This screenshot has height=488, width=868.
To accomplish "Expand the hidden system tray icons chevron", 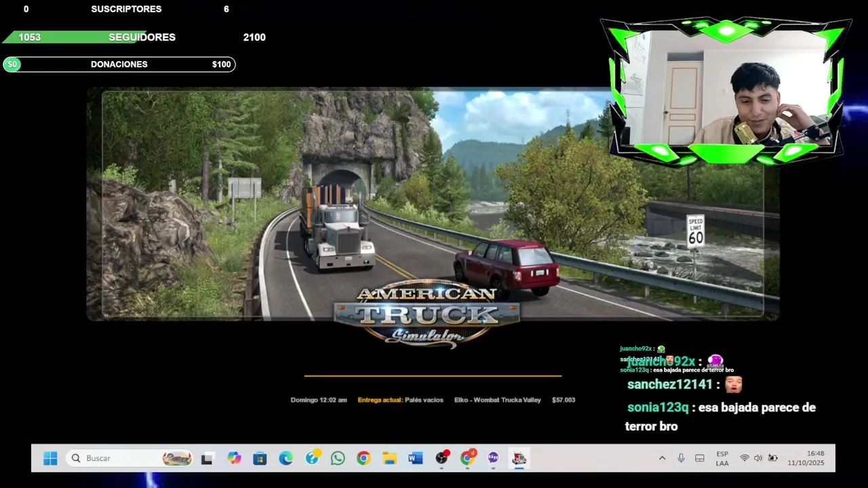I will point(662,459).
